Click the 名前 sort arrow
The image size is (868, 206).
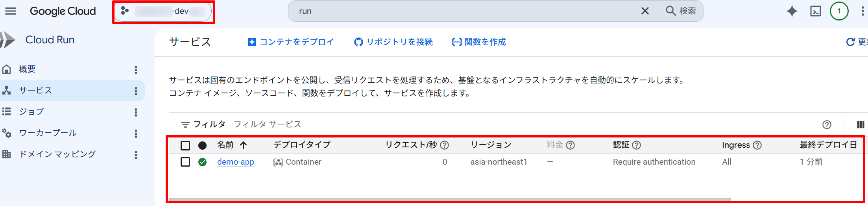pyautogui.click(x=244, y=145)
